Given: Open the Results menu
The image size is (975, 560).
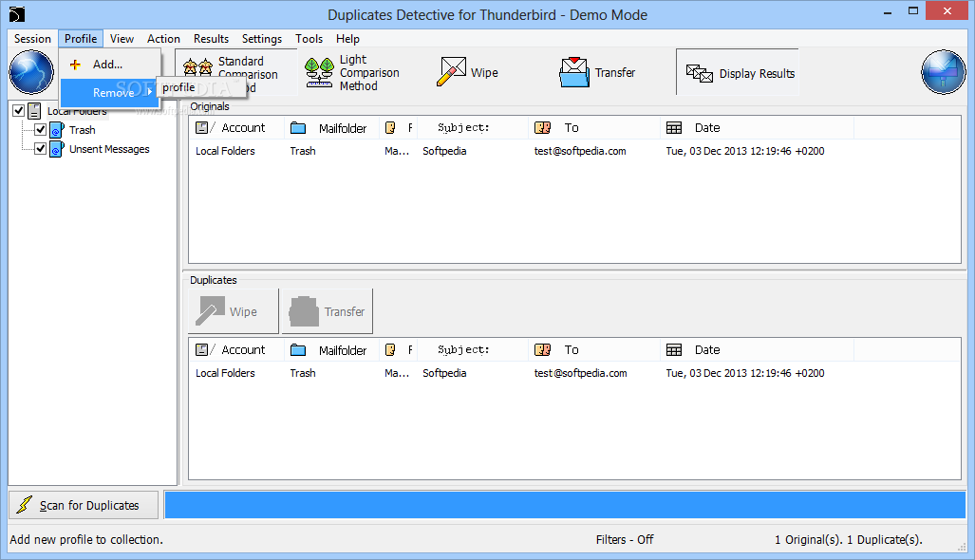Looking at the screenshot, I should tap(211, 39).
